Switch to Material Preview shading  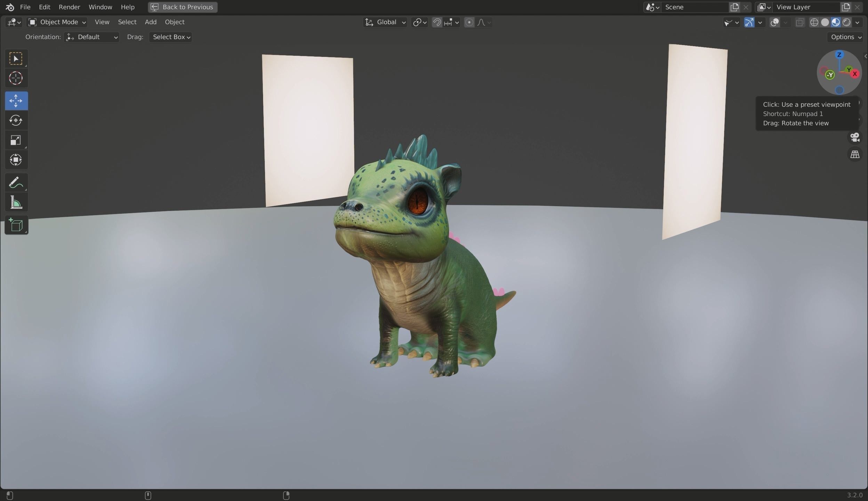835,22
